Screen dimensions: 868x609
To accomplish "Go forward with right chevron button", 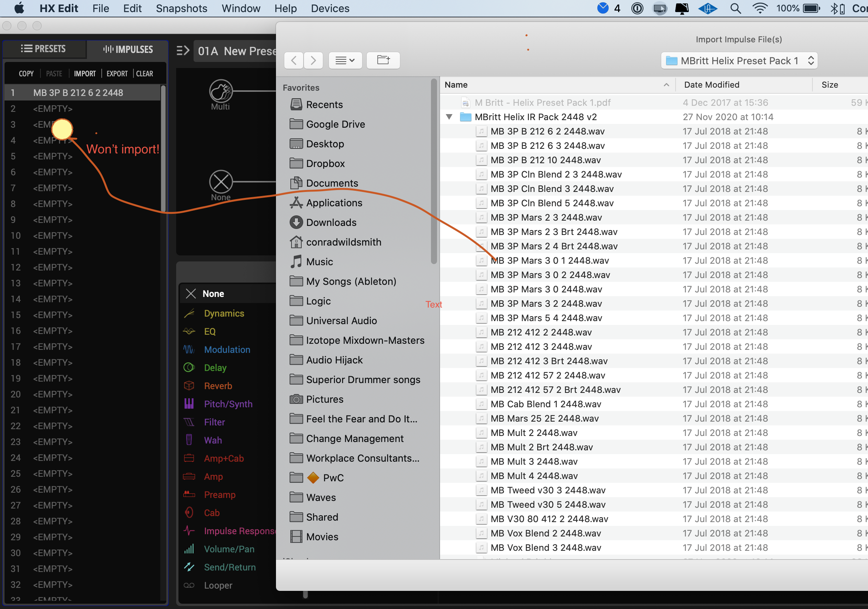I will coord(313,60).
